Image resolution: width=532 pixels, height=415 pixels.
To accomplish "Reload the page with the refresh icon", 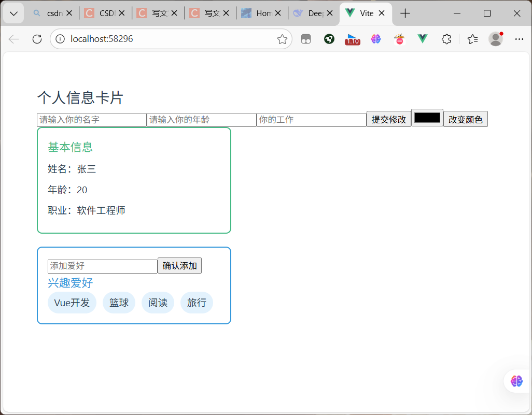I will click(36, 39).
